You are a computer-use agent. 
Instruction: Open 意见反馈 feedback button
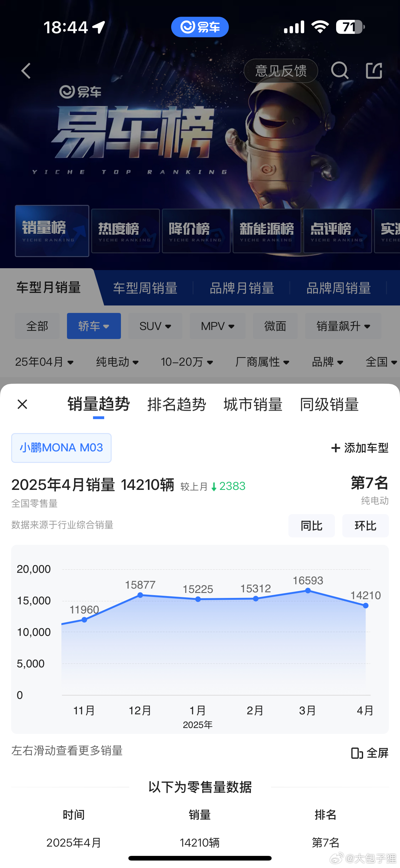coord(281,71)
